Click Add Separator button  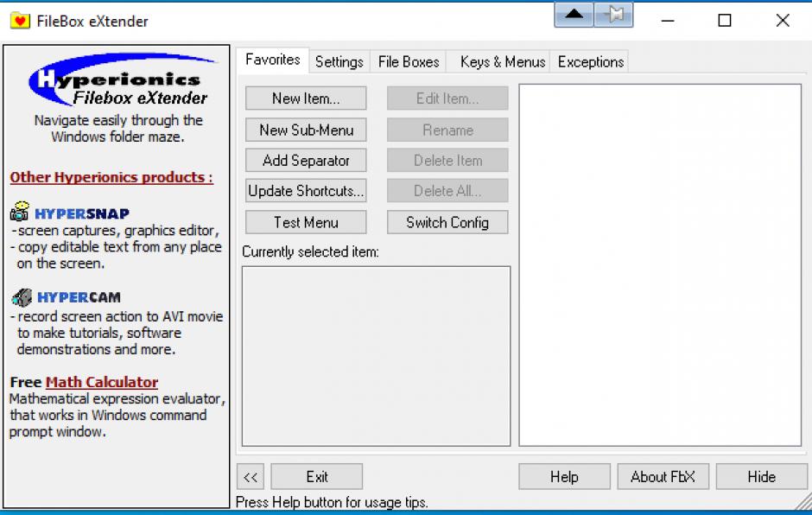[x=306, y=161]
